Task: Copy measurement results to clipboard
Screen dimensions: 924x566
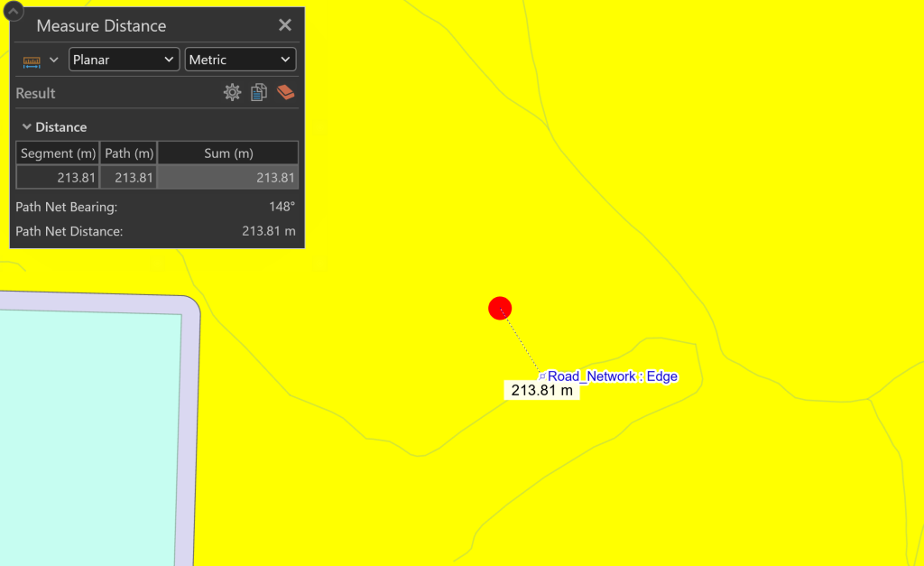Action: pyautogui.click(x=259, y=93)
